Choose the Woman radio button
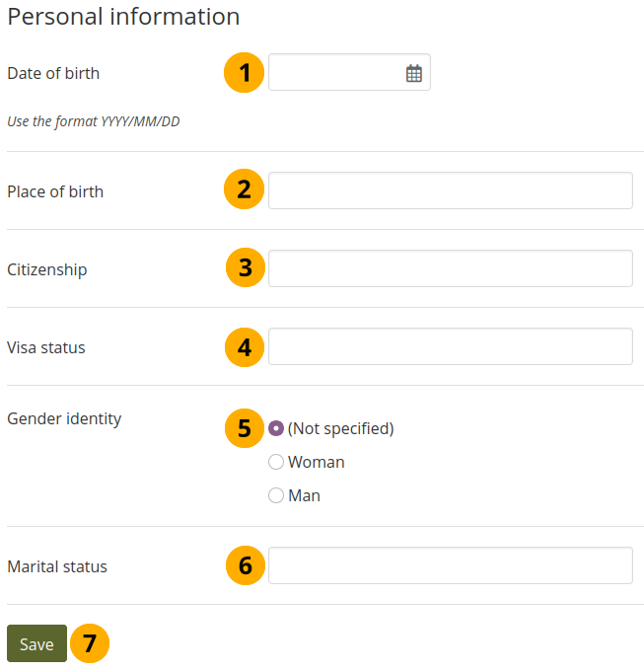The image size is (644, 671). 276,462
